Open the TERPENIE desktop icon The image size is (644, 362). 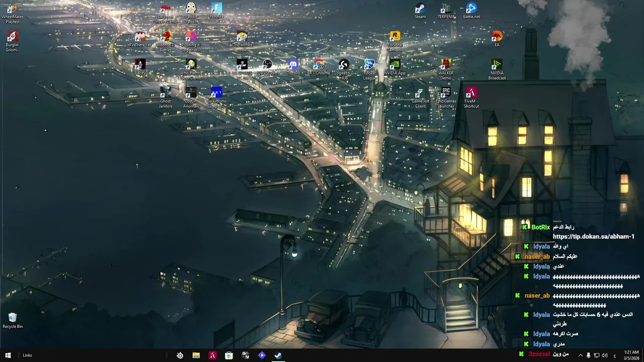coord(446,11)
